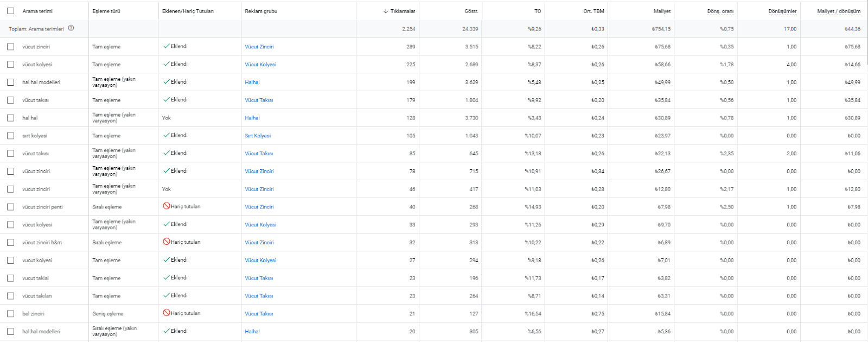Click the CTR value %16,54
This screenshot has height=342, width=868.
point(533,314)
